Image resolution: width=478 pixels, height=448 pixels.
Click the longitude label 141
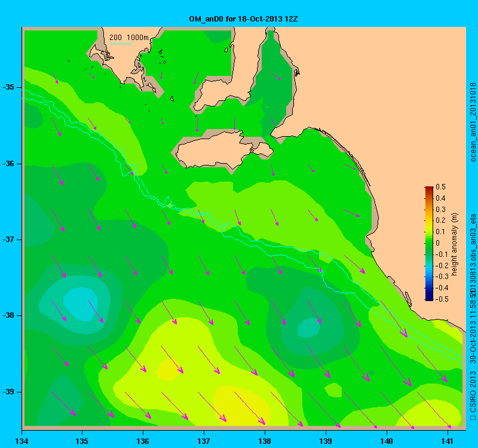coord(448,441)
